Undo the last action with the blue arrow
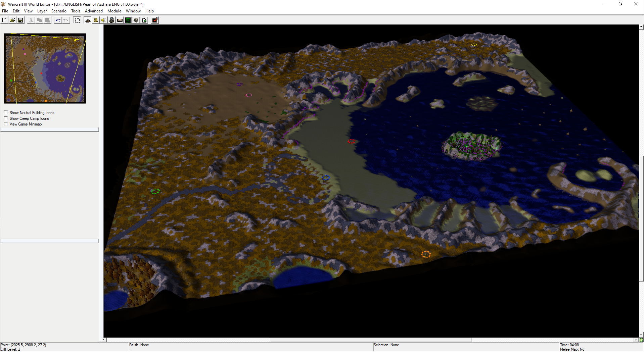Screen dimensions: 644x352 tap(58, 20)
